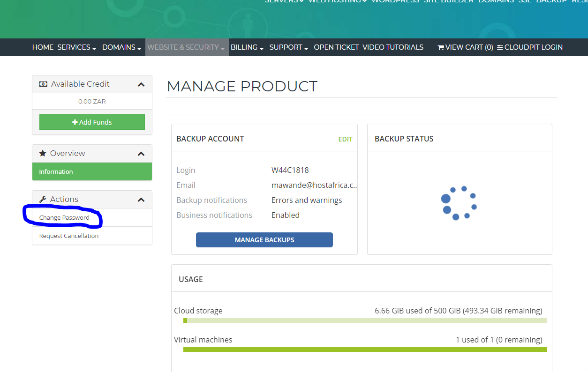Edit the backup account details
Image resolution: width=588 pixels, height=372 pixels.
tap(346, 139)
